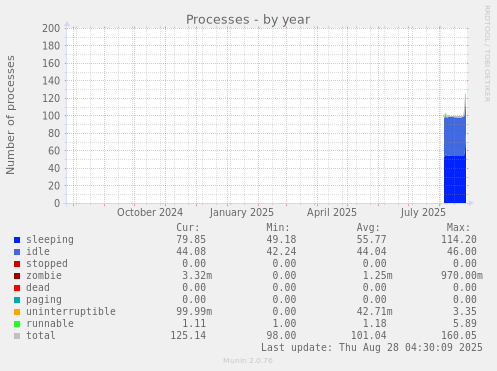
Task: Click the dark blue sleeping area in graph
Action: pyautogui.click(x=455, y=180)
